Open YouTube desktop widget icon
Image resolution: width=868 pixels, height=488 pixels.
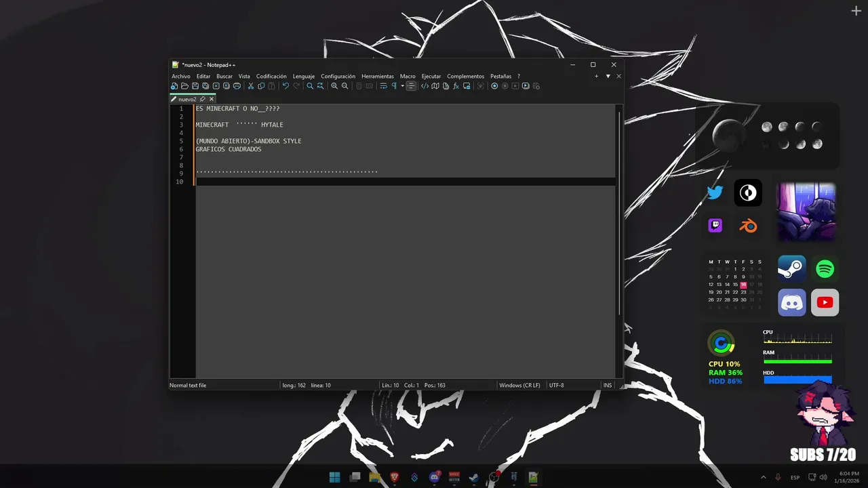(825, 302)
